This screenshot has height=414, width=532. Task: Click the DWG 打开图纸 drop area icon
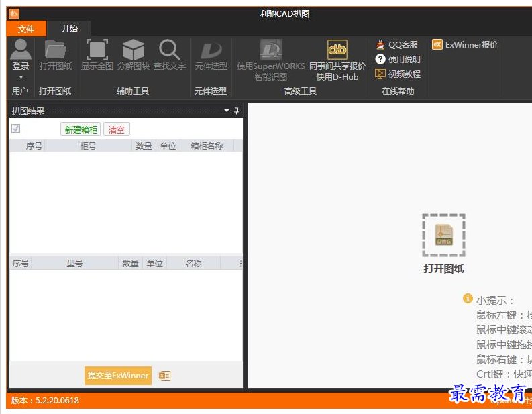443,235
